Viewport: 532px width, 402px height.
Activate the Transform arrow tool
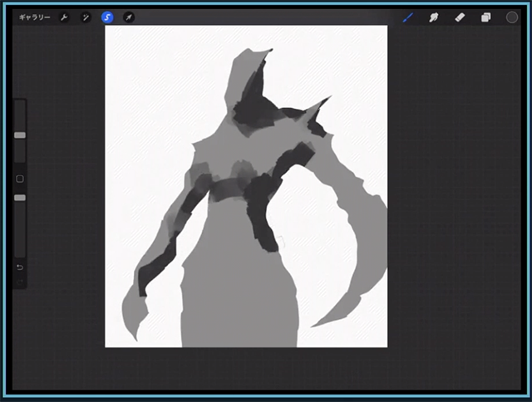129,17
